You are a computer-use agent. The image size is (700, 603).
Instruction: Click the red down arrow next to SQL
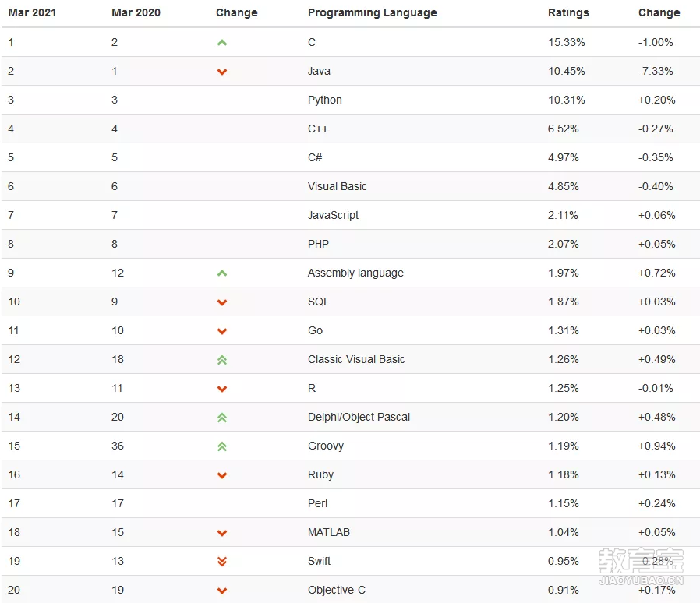point(222,302)
